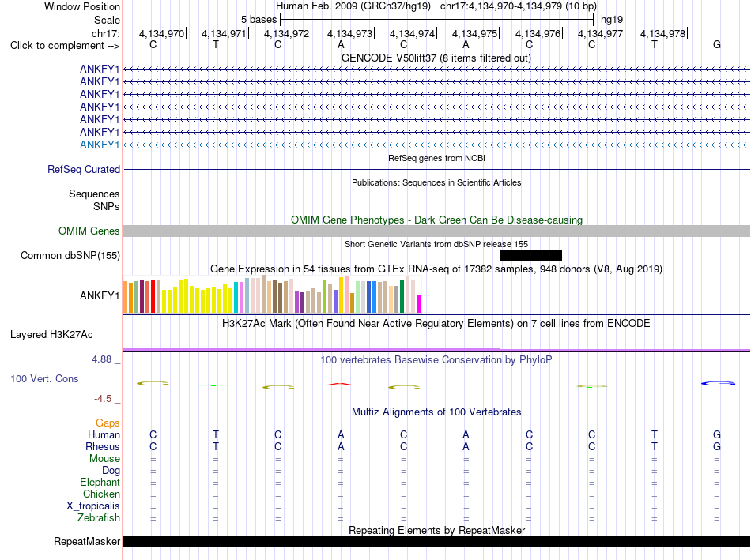Screen dimensions: 751x560
Task: Click 'chr17:4,134,970-4,134,979 (10 bp)' position text
Action: tap(519, 6)
